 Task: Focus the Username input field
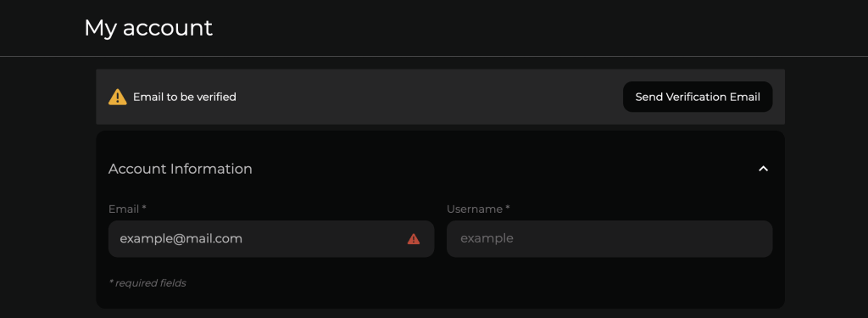click(x=609, y=239)
